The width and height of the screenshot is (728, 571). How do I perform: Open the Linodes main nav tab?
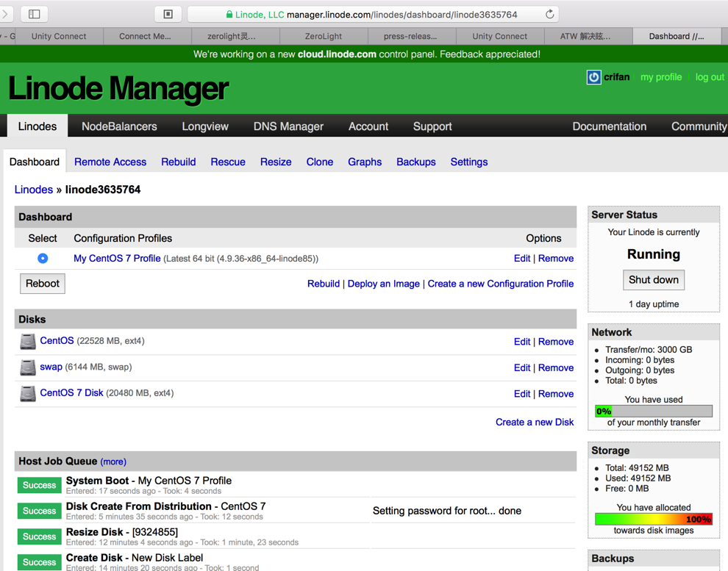[x=38, y=126]
